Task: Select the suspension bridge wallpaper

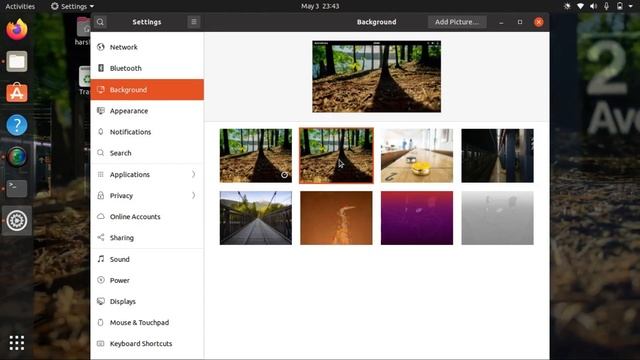Action: tap(256, 218)
